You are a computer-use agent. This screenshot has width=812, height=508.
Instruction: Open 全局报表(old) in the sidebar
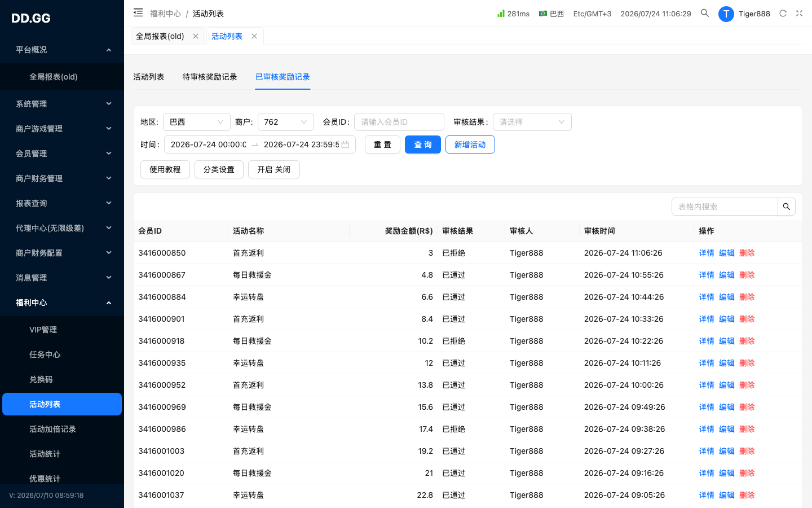coord(62,77)
